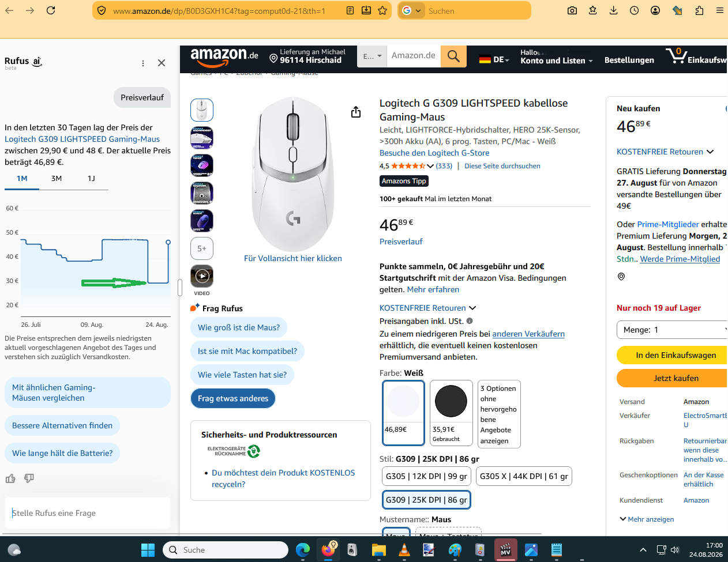This screenshot has height=562, width=728.
Task: Expand the search category dropdown
Action: tap(371, 56)
